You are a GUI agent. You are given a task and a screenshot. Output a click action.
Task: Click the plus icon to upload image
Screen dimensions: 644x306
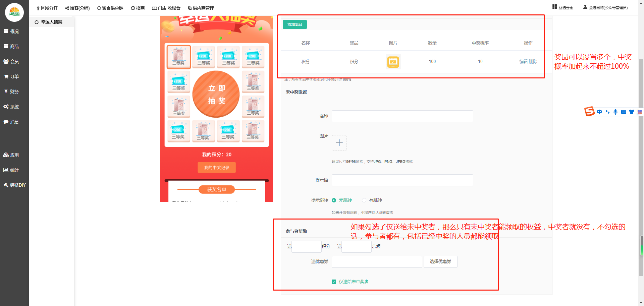coord(339,143)
